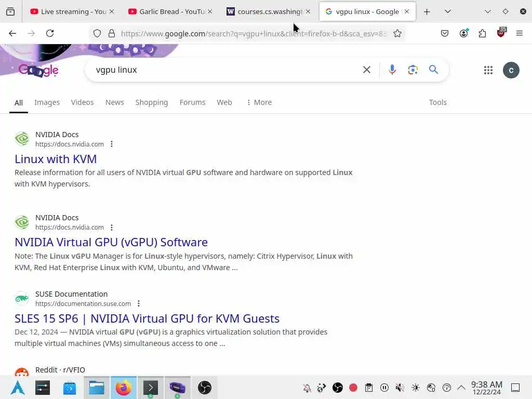Select the Forums search tab
532x399 pixels.
[x=192, y=102]
